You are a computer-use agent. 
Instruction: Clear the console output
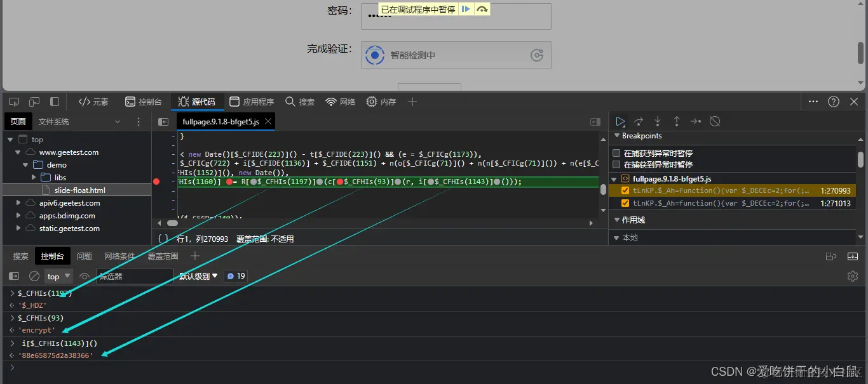click(34, 276)
